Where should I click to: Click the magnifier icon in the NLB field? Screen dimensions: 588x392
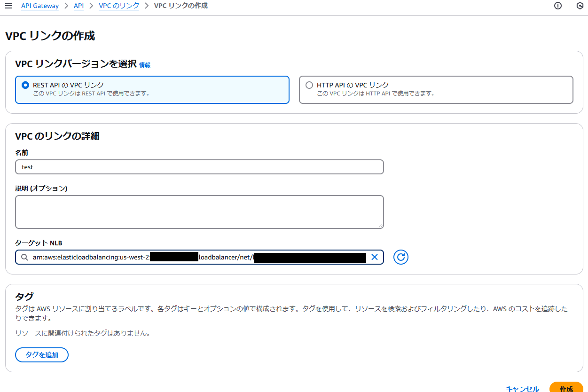24,257
